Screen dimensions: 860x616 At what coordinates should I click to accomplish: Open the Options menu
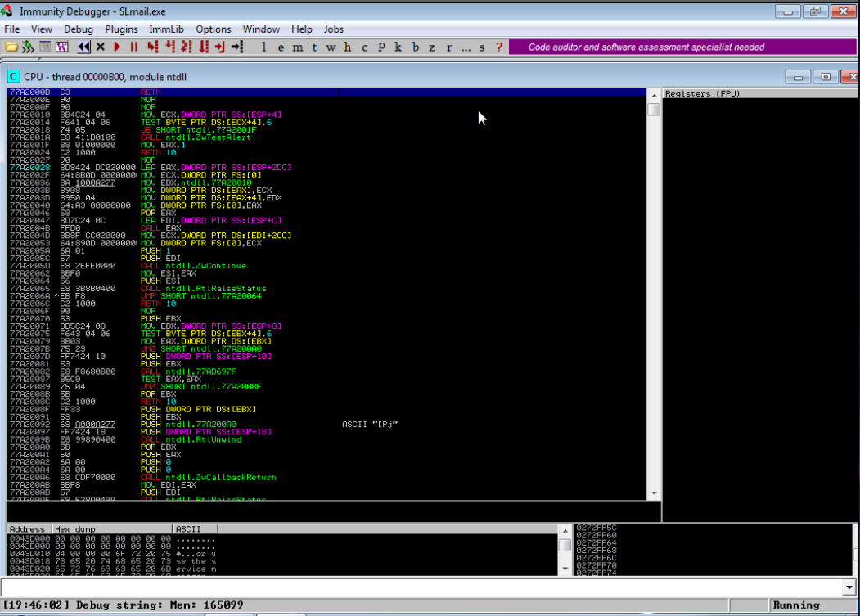(x=214, y=29)
